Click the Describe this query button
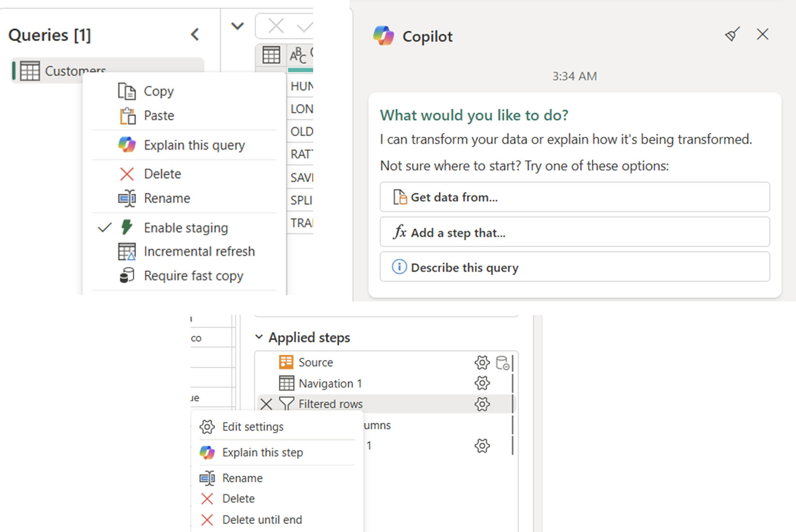Image resolution: width=796 pixels, height=532 pixels. coord(574,267)
